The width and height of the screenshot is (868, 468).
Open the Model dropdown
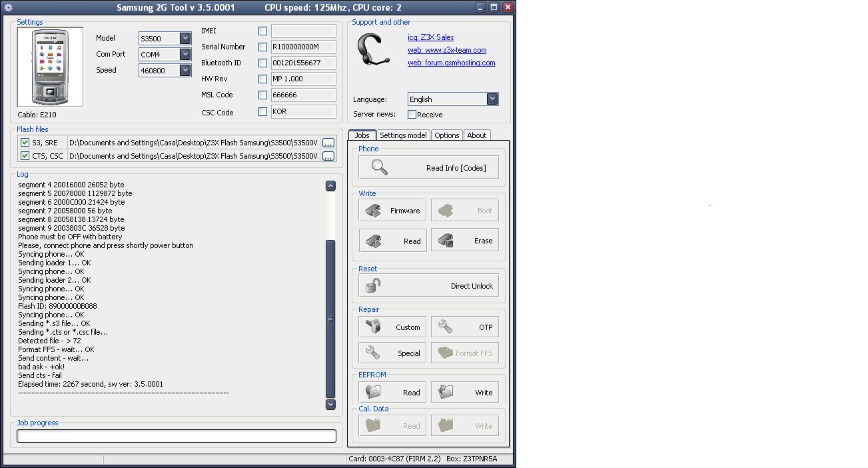coord(185,39)
